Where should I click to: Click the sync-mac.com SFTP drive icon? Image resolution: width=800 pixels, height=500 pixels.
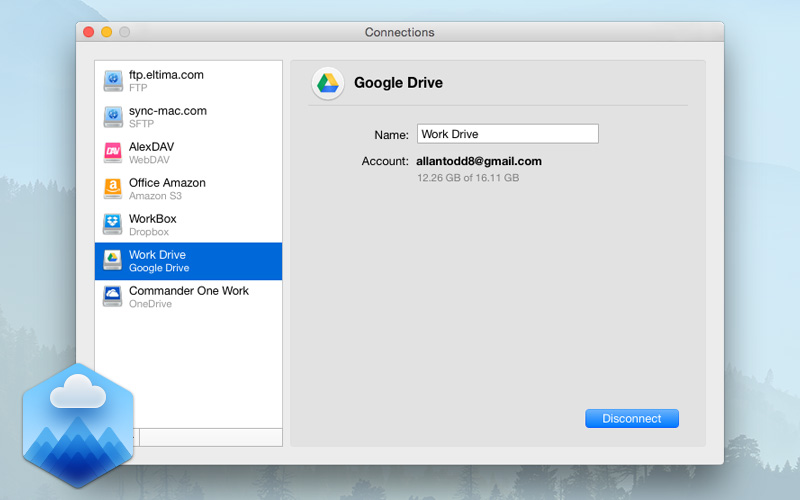pyautogui.click(x=113, y=117)
